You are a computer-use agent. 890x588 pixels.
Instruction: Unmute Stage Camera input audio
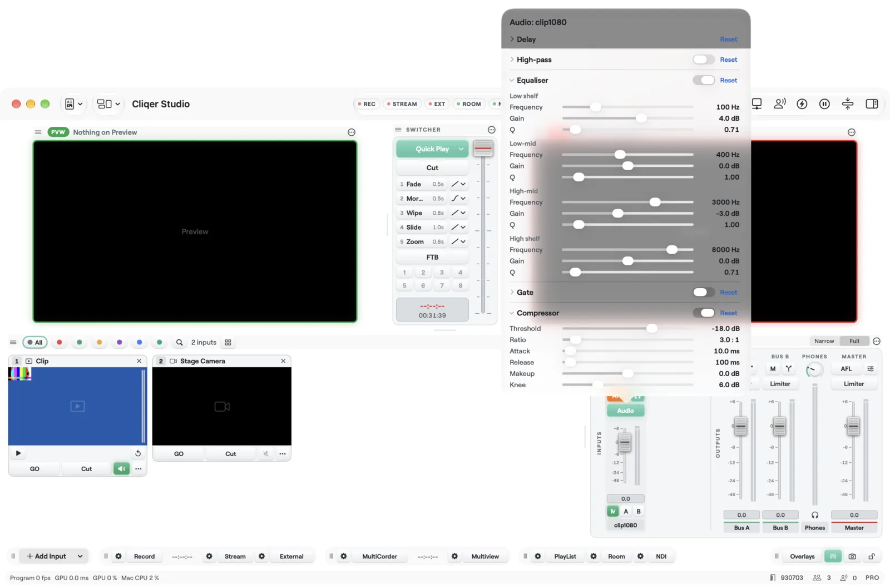coord(266,454)
